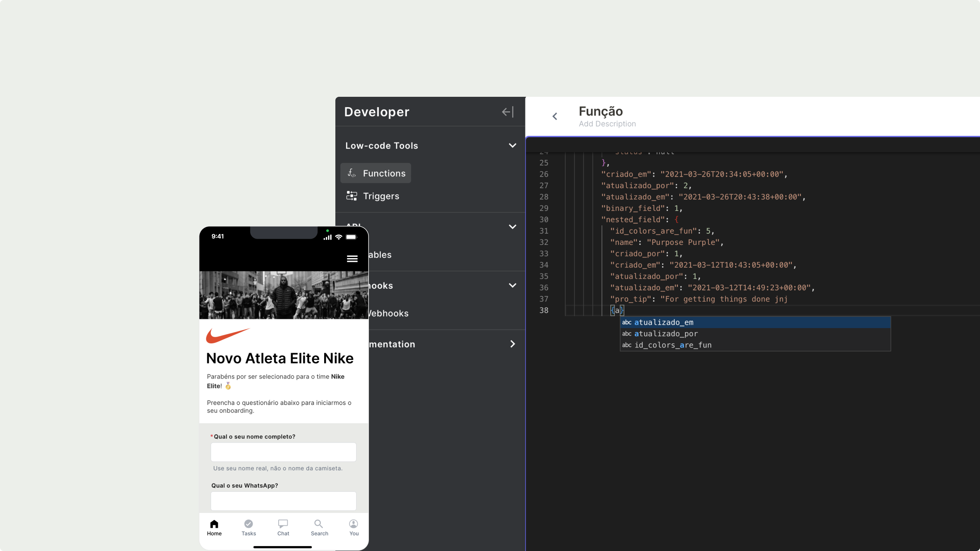The width and height of the screenshot is (980, 551).
Task: Collapse the Webhooks section chevron
Action: [512, 285]
